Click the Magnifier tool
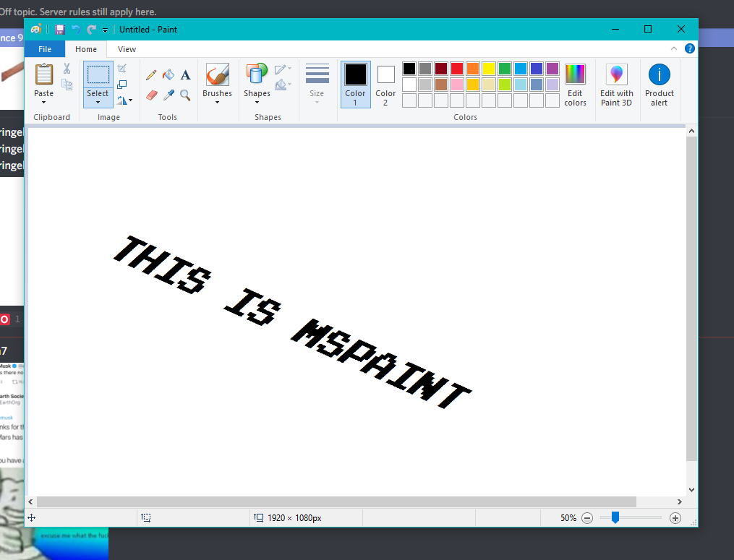 (x=186, y=95)
